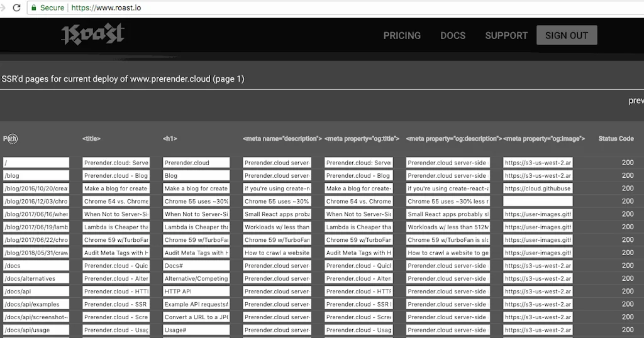Screen dimensions: 644x338
Task: Click the "Chrome 55 uses ~30%" h1 field
Action: coord(196,201)
